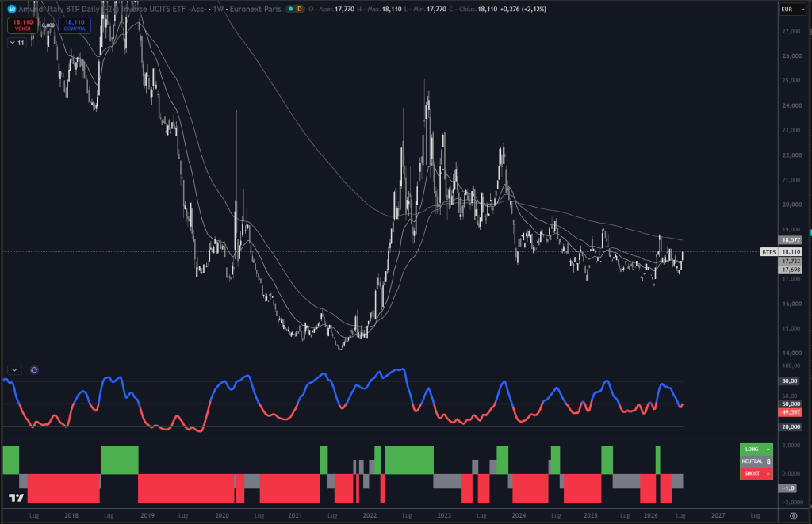Click the Min. 17,770 low value
Screen dimensions: 812x524
(430, 9)
